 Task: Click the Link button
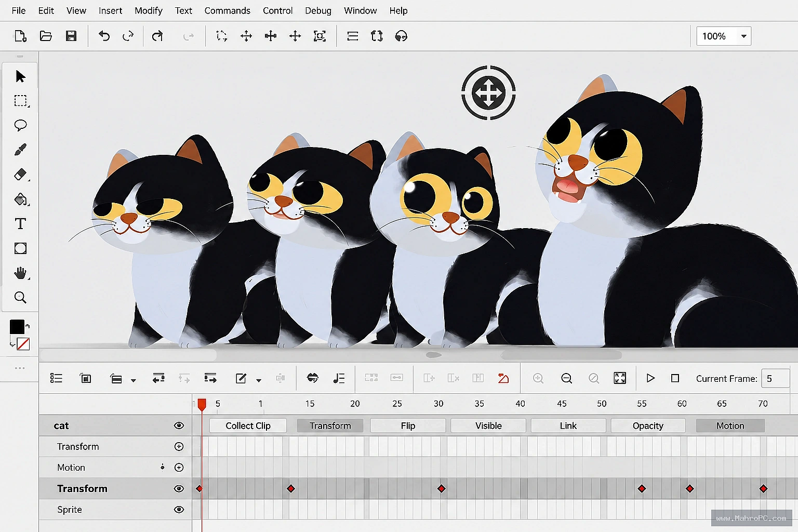[568, 425]
